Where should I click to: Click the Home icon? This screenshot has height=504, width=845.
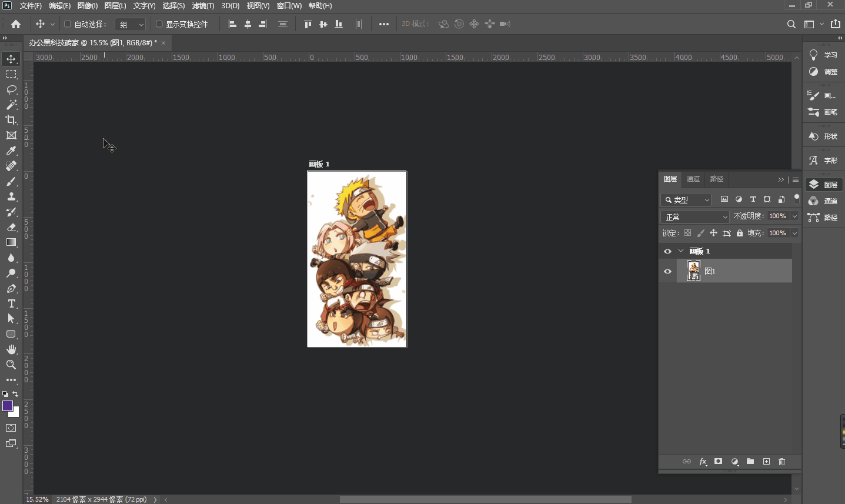click(16, 24)
